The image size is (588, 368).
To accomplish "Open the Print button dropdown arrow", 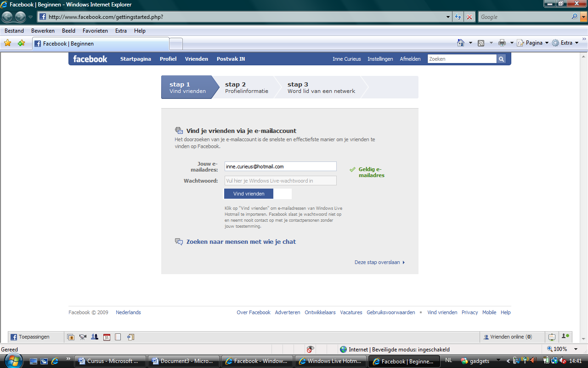I will click(512, 43).
